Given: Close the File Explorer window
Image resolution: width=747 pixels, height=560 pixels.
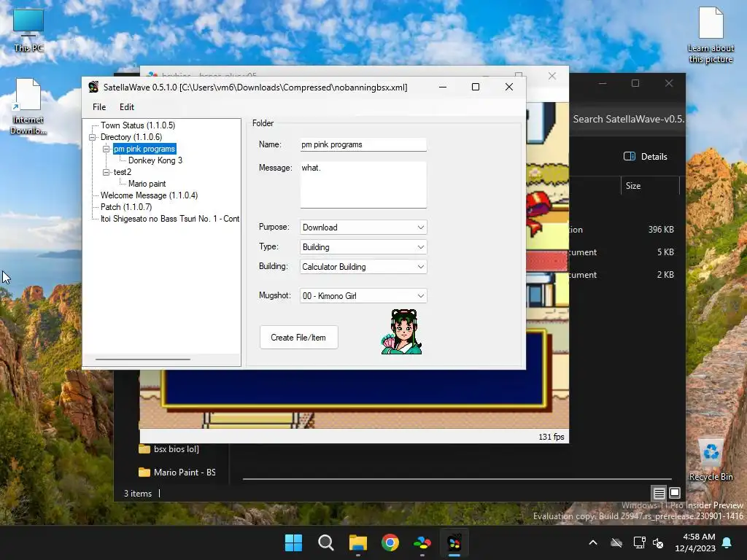Looking at the screenshot, I should (669, 83).
